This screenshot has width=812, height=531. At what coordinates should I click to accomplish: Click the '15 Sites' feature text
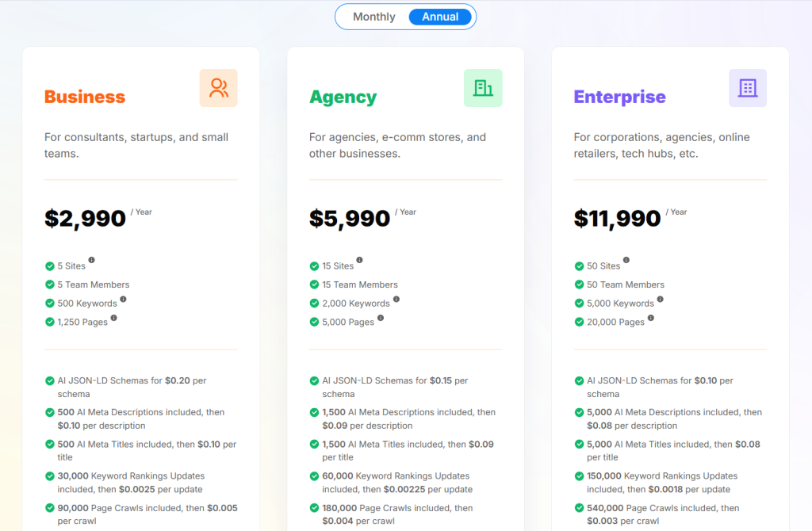tap(338, 266)
